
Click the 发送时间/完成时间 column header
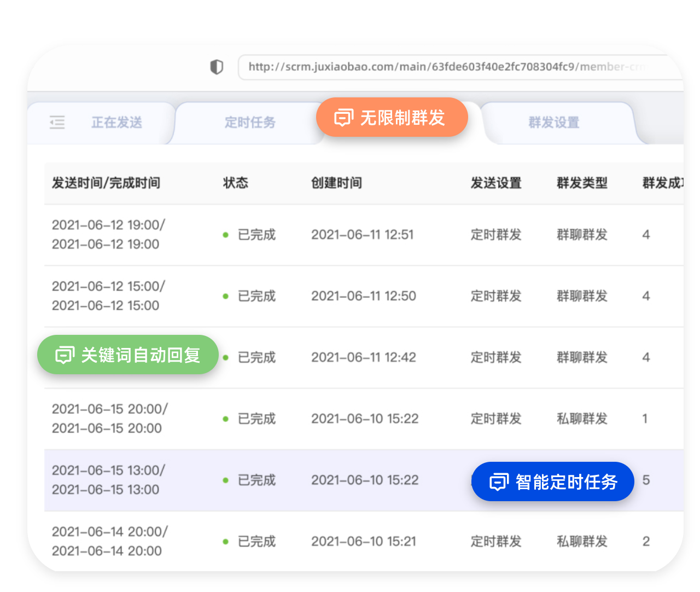pos(106,183)
